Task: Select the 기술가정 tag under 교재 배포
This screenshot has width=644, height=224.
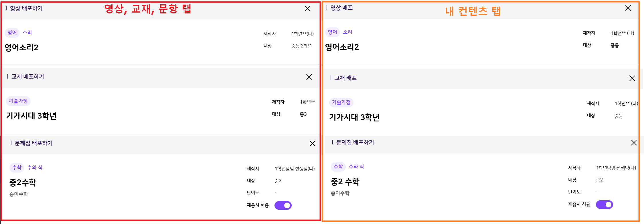Action: click(341, 102)
